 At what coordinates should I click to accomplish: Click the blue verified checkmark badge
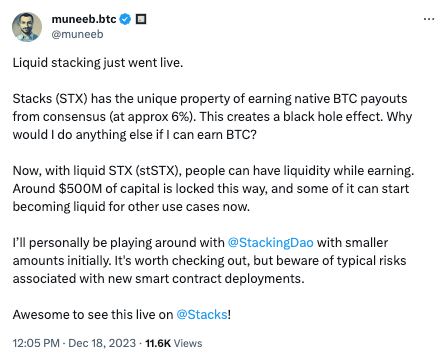(126, 19)
